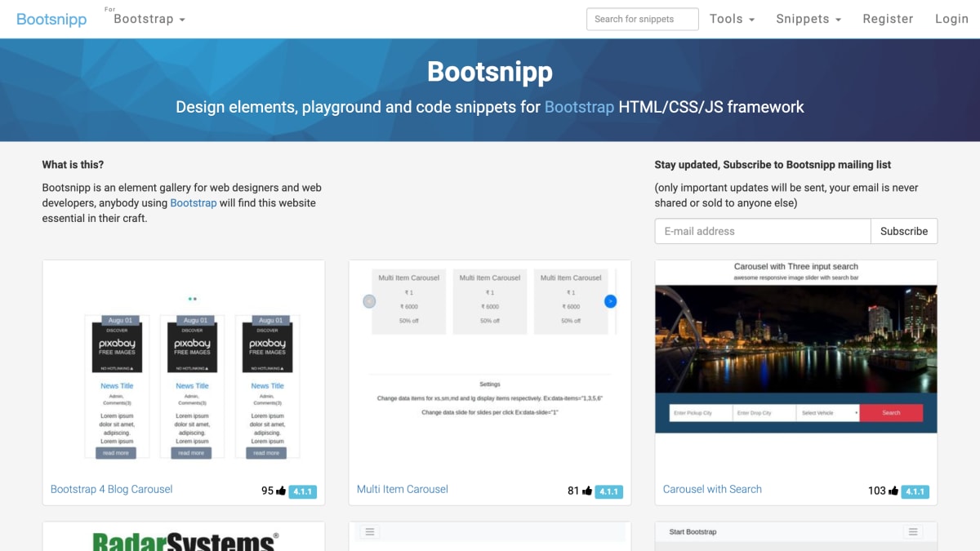Image resolution: width=980 pixels, height=551 pixels.
Task: Click the 'What is this?' heading
Action: click(73, 165)
